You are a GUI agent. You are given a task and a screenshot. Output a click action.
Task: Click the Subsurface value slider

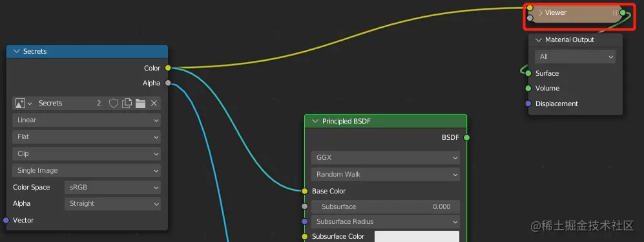pyautogui.click(x=385, y=206)
